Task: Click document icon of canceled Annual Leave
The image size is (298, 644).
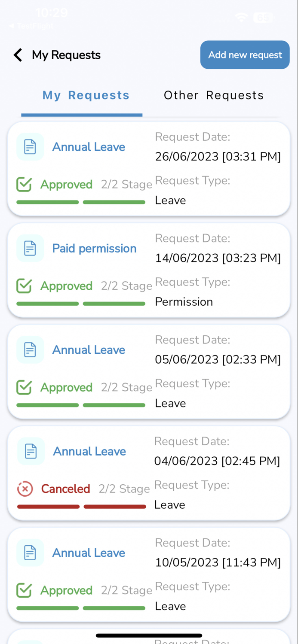Action: 31,451
